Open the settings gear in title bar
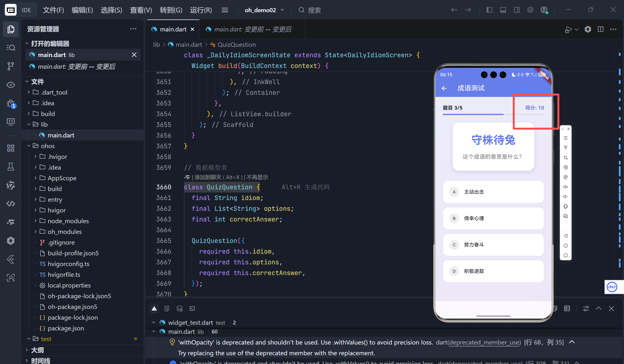 [530, 10]
